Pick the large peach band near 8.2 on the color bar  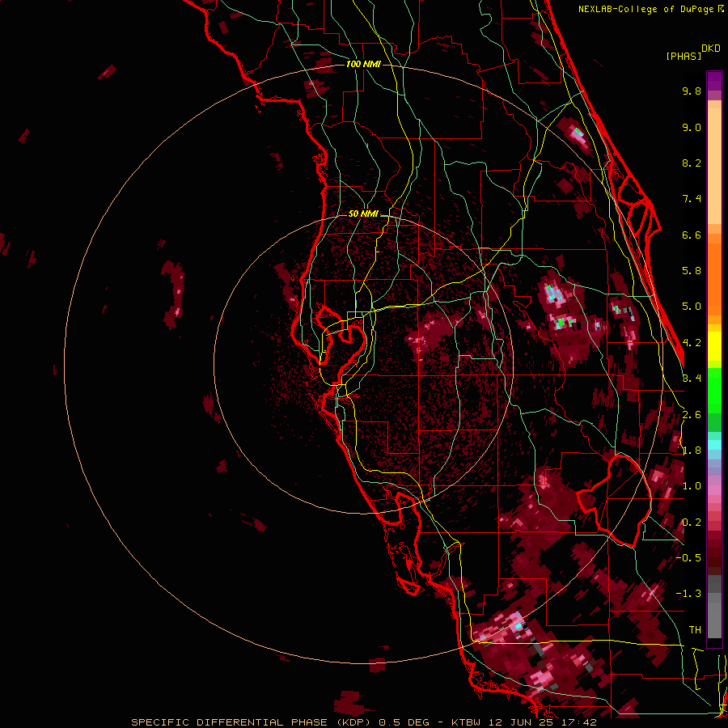(714, 166)
